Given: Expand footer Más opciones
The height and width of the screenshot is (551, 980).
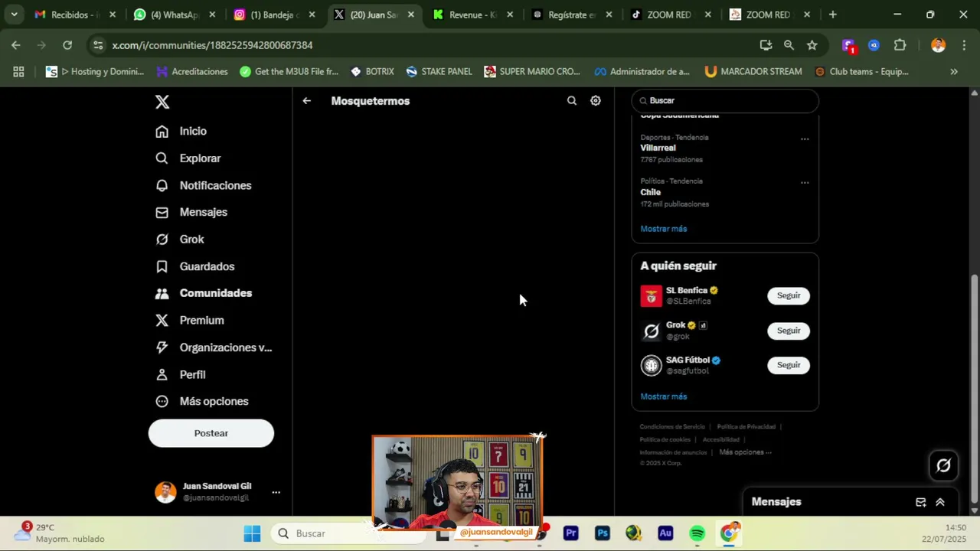Looking at the screenshot, I should click(745, 452).
